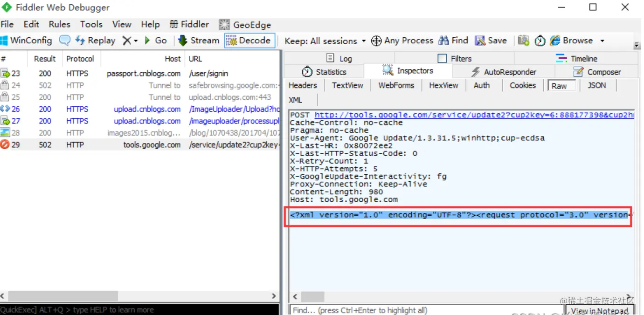Click the Find text search field
The image size is (644, 315).
(427, 310)
